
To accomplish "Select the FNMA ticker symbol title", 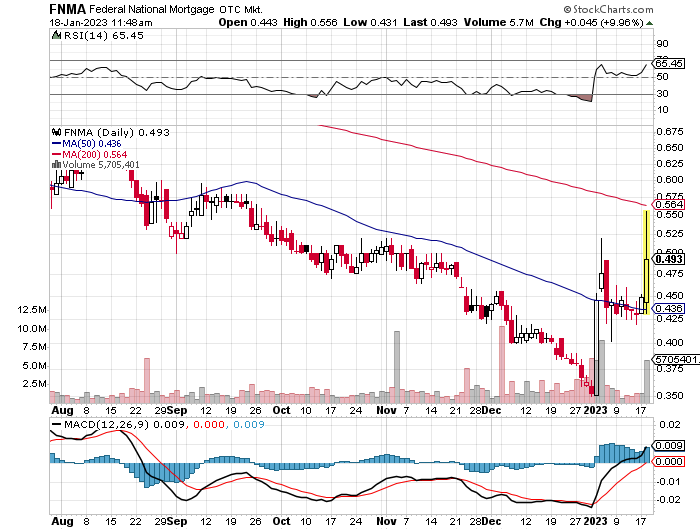I will [68, 9].
